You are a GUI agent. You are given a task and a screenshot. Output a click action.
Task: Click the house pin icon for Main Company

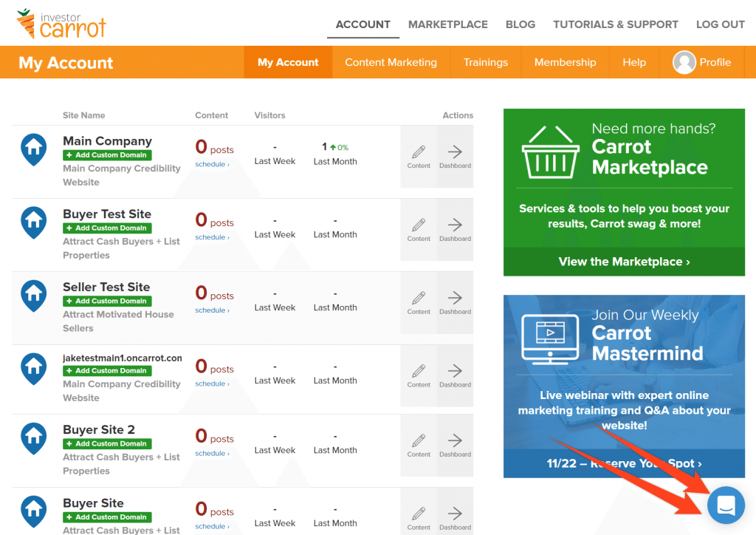(x=34, y=149)
